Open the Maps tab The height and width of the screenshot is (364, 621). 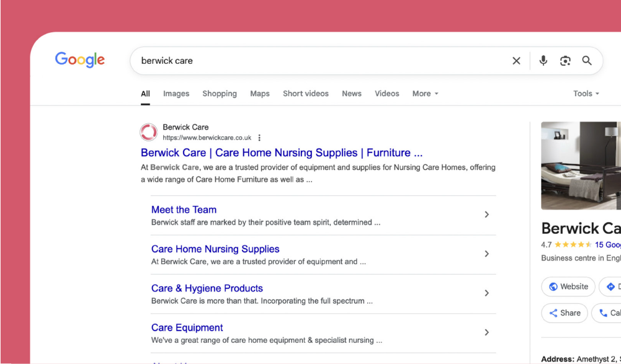260,94
